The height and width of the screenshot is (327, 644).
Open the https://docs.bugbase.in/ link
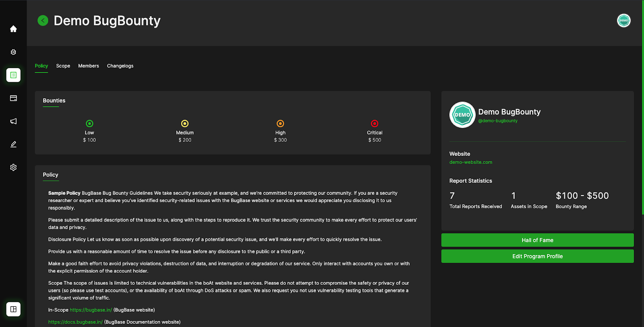click(75, 322)
